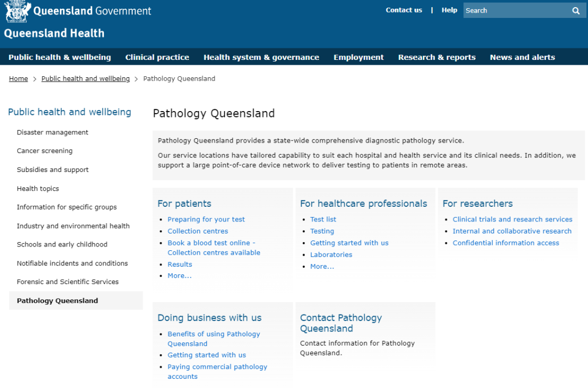This screenshot has height=388, width=588.
Task: Select Industry and environmental health
Action: point(73,226)
